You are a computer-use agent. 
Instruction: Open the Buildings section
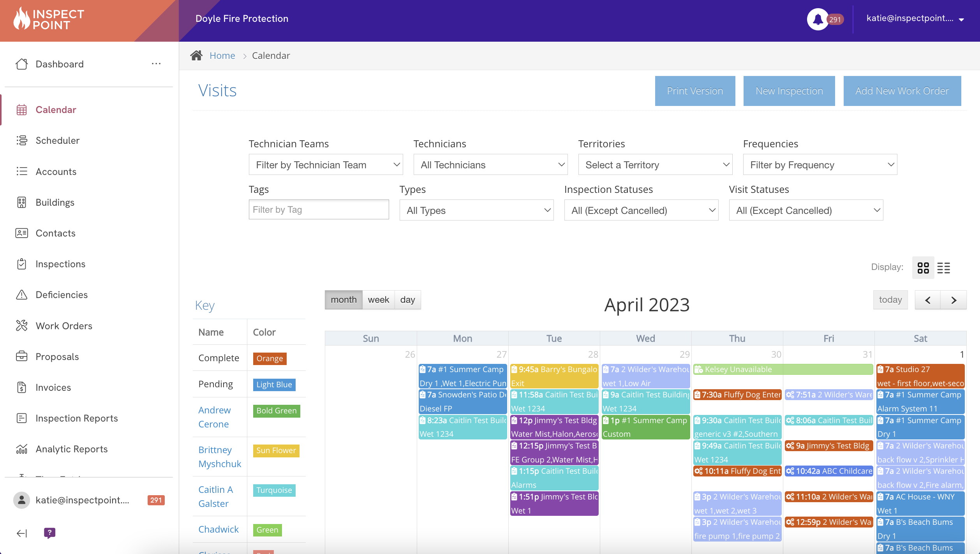point(55,202)
